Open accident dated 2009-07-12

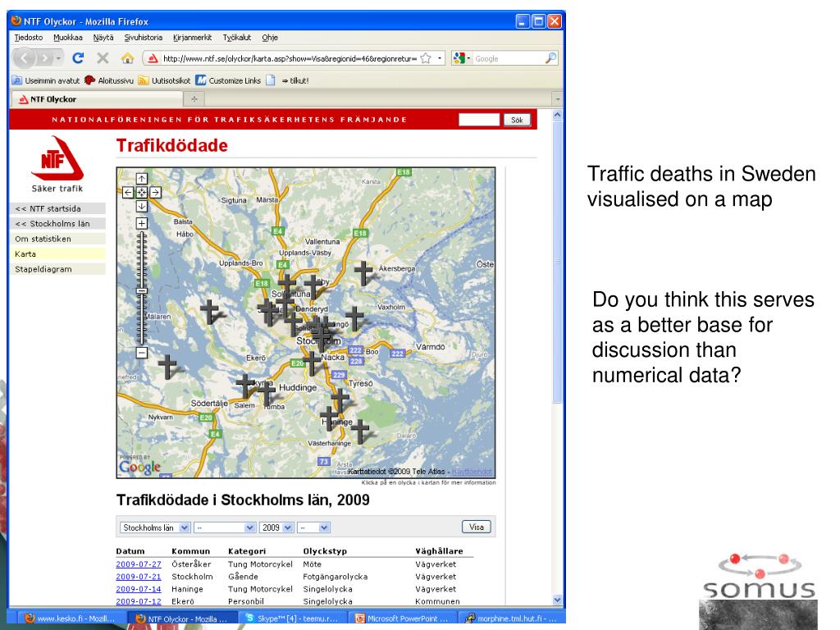pyautogui.click(x=138, y=601)
